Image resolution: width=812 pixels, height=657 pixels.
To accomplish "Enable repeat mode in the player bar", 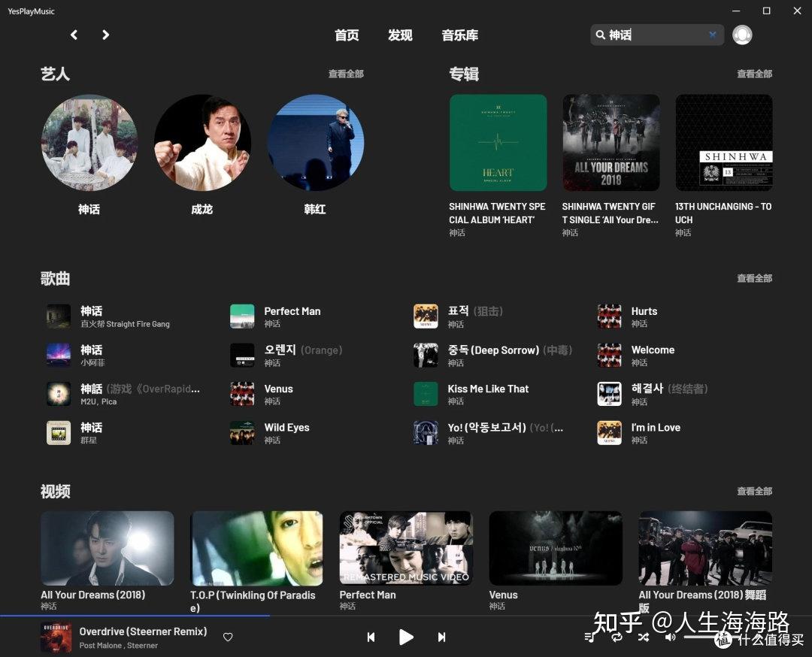I will 617,637.
